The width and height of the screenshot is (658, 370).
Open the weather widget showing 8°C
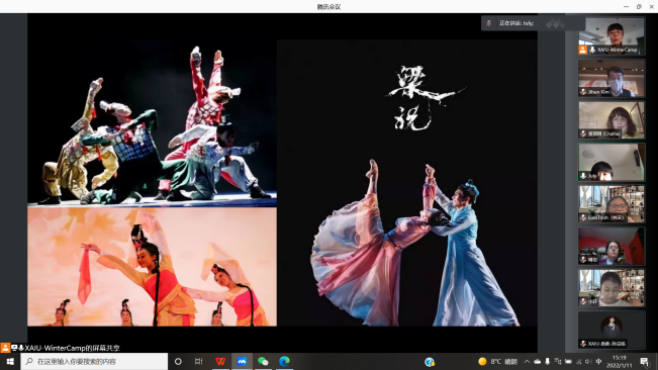coord(498,361)
